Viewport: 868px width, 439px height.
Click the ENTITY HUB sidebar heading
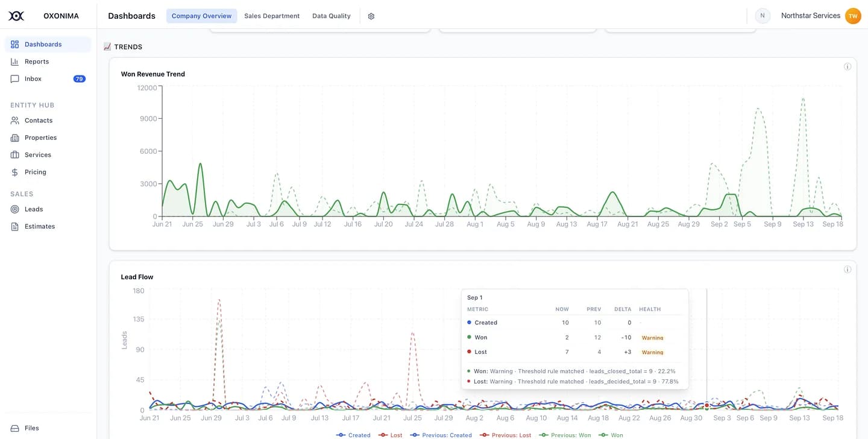pyautogui.click(x=33, y=106)
